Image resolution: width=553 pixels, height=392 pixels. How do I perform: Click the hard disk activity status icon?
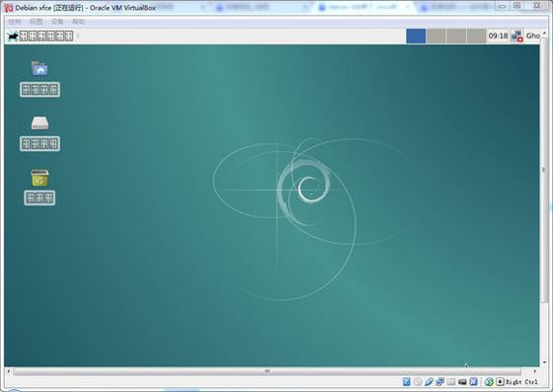(406, 382)
